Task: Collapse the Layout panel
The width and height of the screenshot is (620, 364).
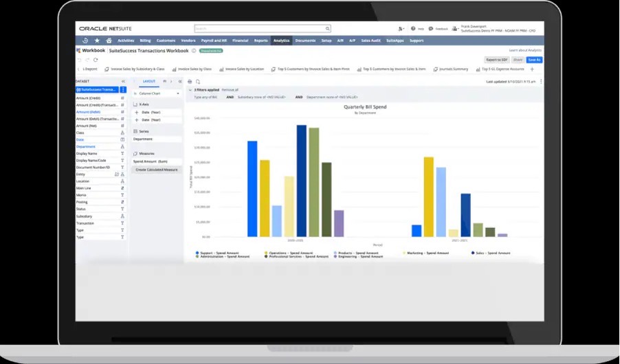Action: coord(180,82)
